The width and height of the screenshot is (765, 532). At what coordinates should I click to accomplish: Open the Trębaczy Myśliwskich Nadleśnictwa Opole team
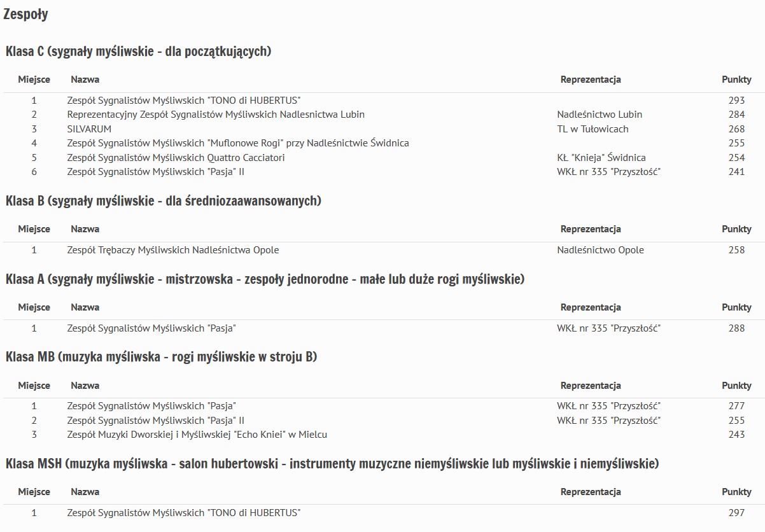coord(173,250)
